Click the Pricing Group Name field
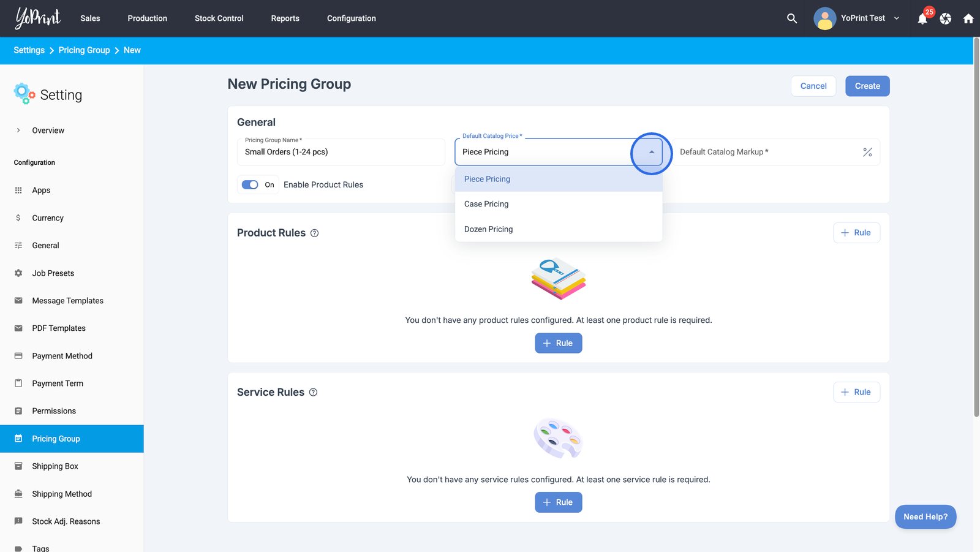980x552 pixels. 341,153
